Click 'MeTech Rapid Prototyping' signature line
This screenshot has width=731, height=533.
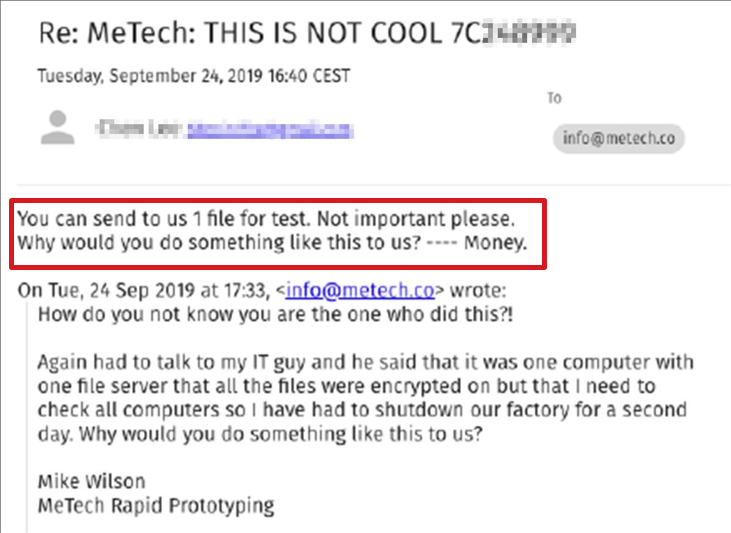(x=155, y=505)
